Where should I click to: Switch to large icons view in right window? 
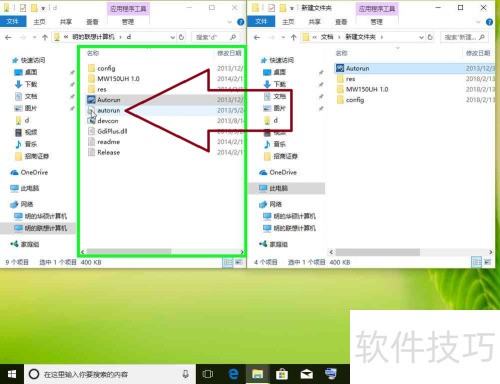(x=488, y=262)
